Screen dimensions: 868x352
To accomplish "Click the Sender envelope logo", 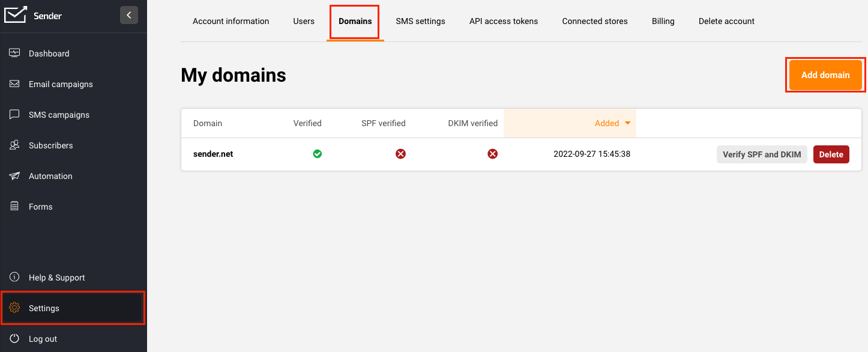I will pyautogui.click(x=15, y=15).
